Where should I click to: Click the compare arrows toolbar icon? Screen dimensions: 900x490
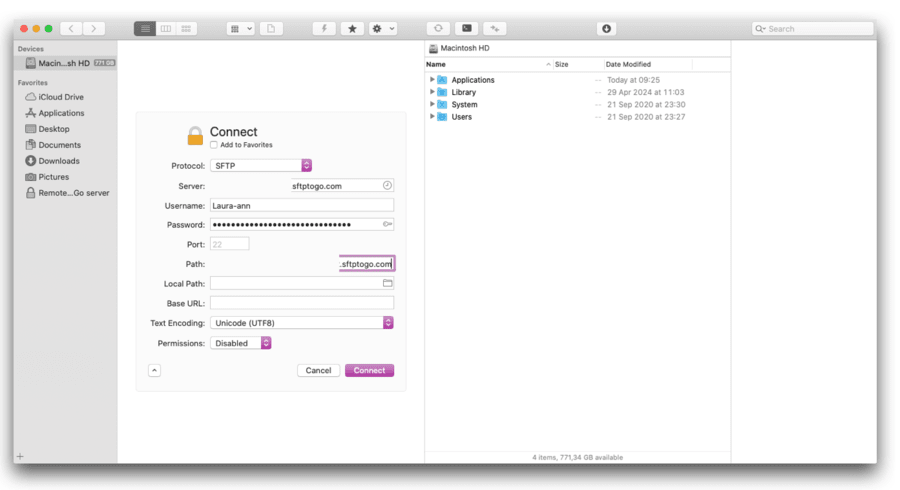click(495, 28)
